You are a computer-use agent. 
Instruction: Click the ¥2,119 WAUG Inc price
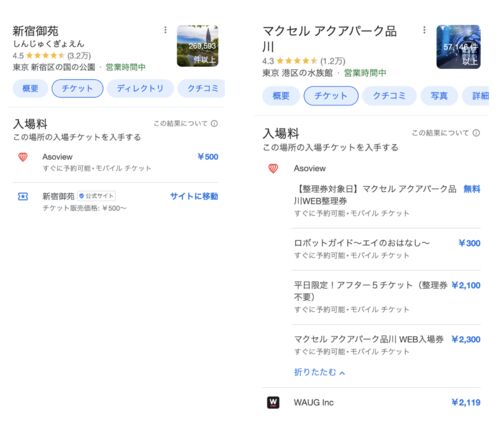[466, 402]
